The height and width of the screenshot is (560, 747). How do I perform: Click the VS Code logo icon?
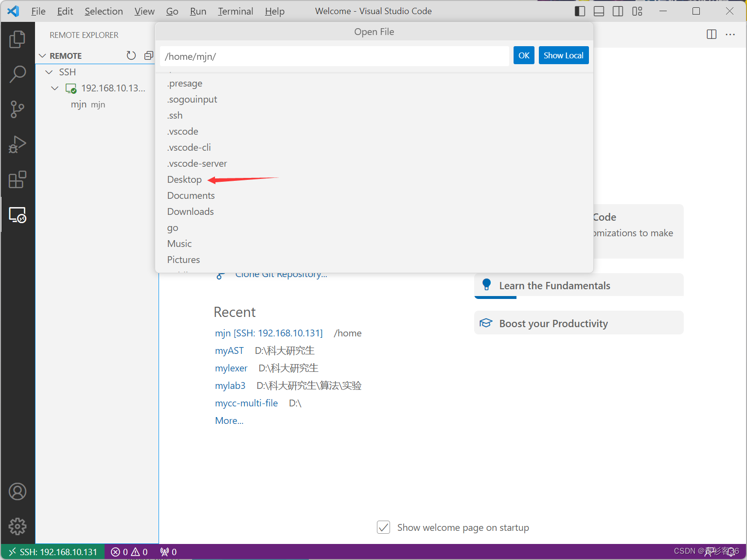pyautogui.click(x=14, y=11)
